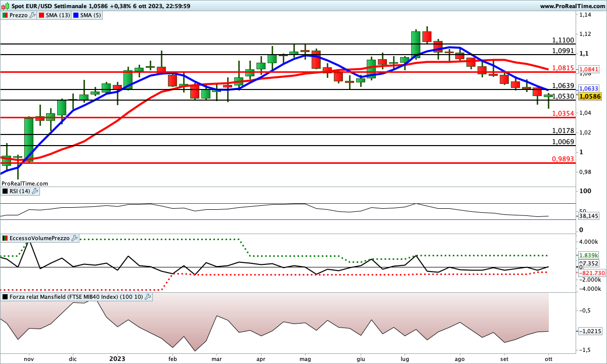
Task: Click the 1,0530 level label
Action: coord(563,96)
